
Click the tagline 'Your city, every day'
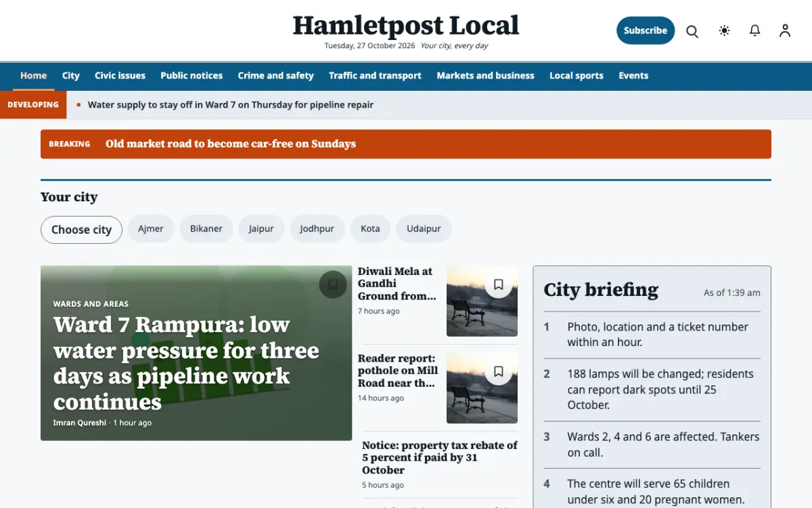click(x=455, y=46)
